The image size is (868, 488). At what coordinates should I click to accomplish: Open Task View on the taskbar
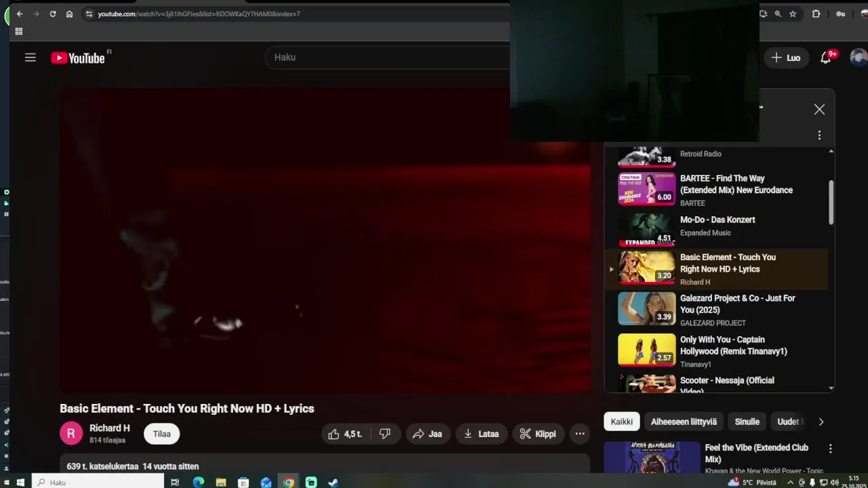[175, 483]
